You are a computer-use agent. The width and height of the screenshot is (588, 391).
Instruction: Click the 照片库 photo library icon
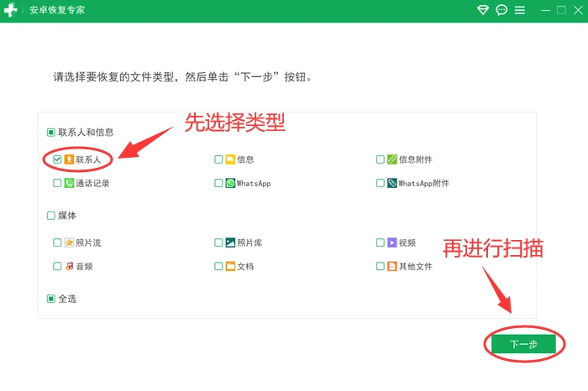tap(230, 242)
